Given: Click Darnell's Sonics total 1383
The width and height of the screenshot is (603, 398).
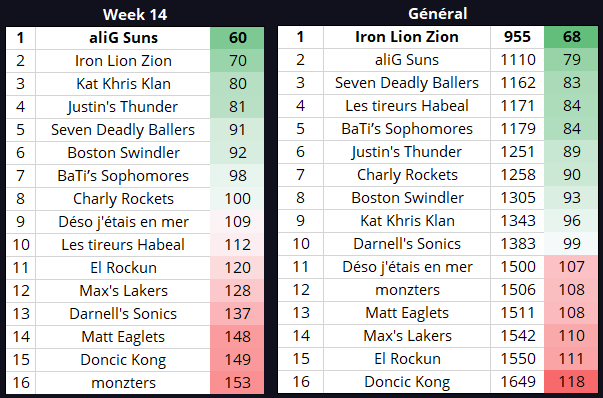Looking at the screenshot, I should 518,244.
